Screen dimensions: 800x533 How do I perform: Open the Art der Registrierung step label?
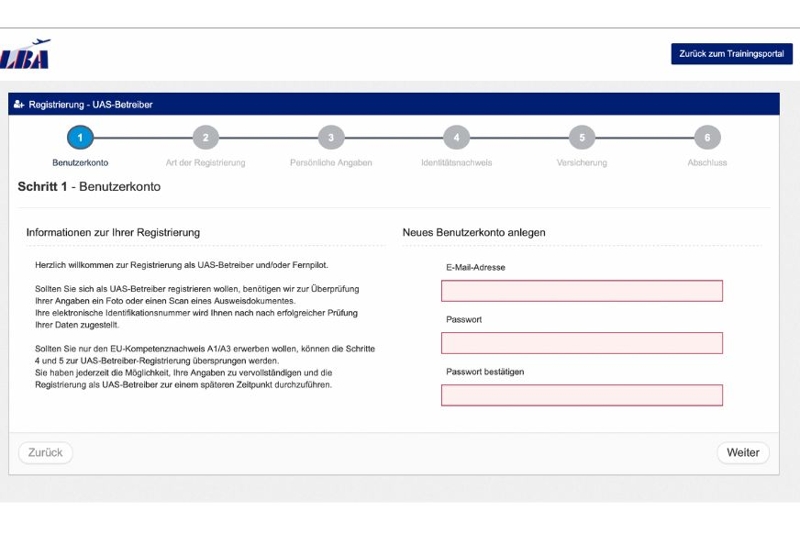pyautogui.click(x=205, y=162)
